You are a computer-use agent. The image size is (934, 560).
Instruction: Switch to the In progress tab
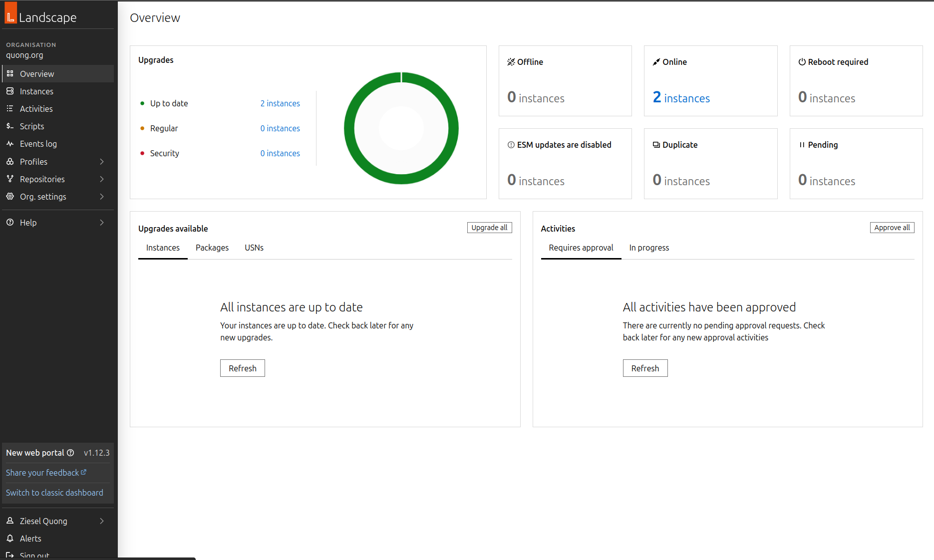pyautogui.click(x=649, y=248)
